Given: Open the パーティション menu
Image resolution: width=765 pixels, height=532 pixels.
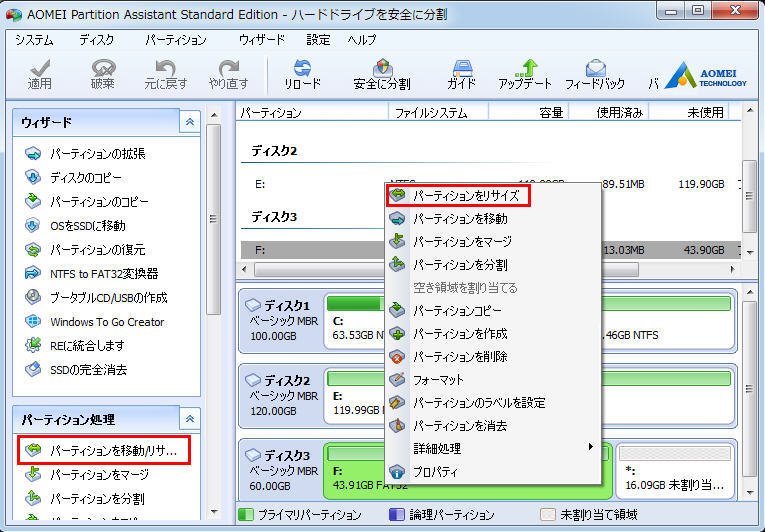Looking at the screenshot, I should pyautogui.click(x=176, y=40).
